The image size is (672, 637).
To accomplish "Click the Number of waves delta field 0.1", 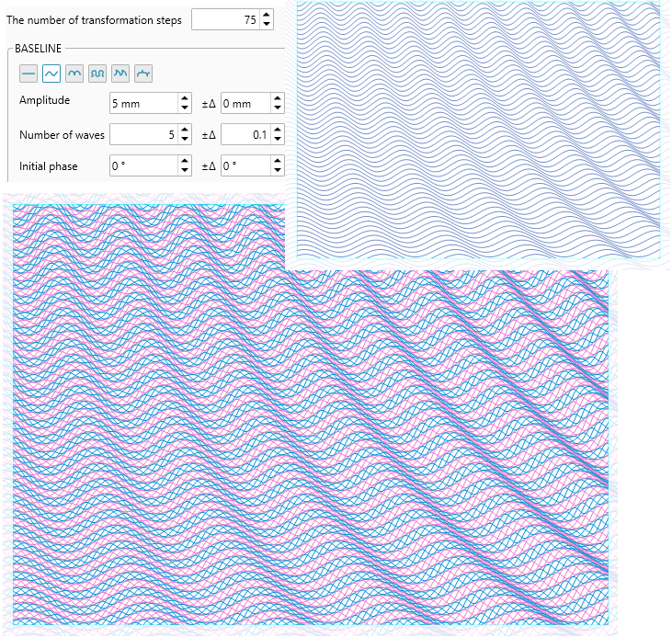I will coord(246,134).
